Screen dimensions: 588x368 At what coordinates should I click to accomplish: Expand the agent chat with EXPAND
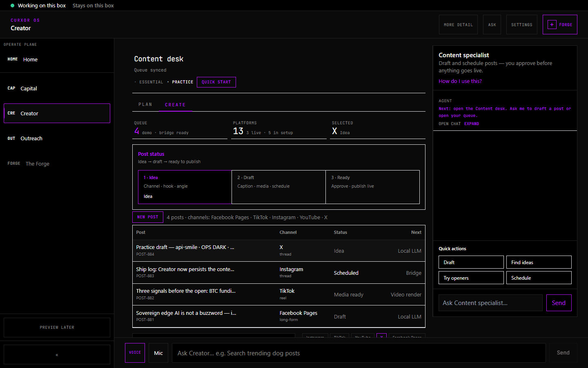tap(472, 124)
